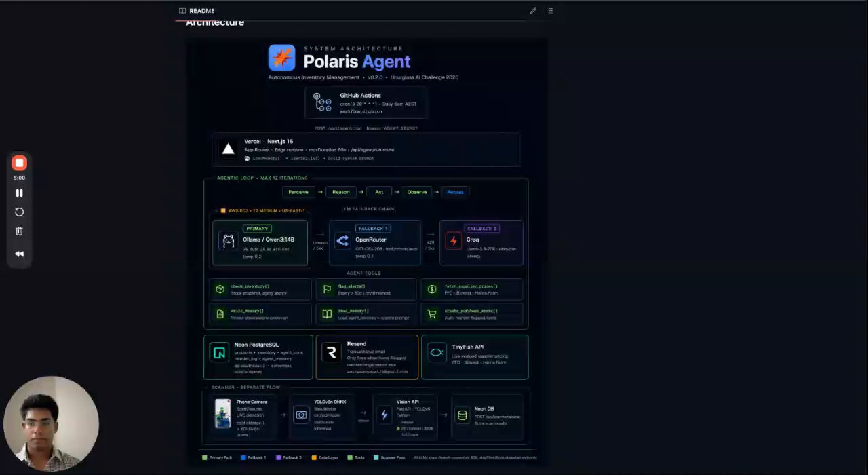Image resolution: width=868 pixels, height=475 pixels.
Task: Click the PRIMARY badge
Action: point(257,229)
